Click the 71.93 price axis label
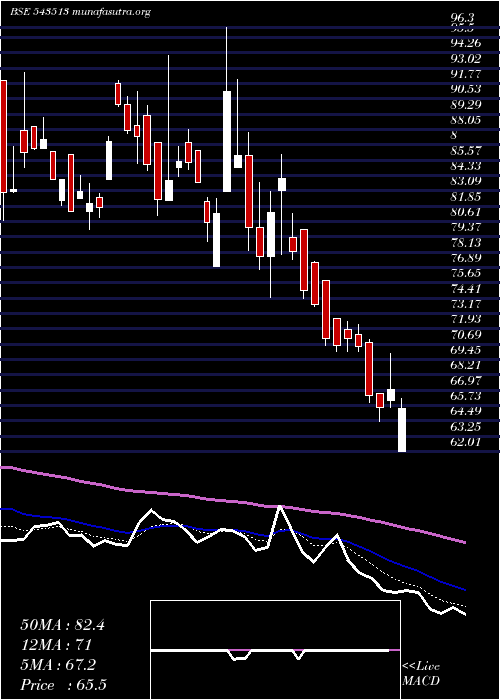Screen dimensions: 500x700 (x=467, y=319)
